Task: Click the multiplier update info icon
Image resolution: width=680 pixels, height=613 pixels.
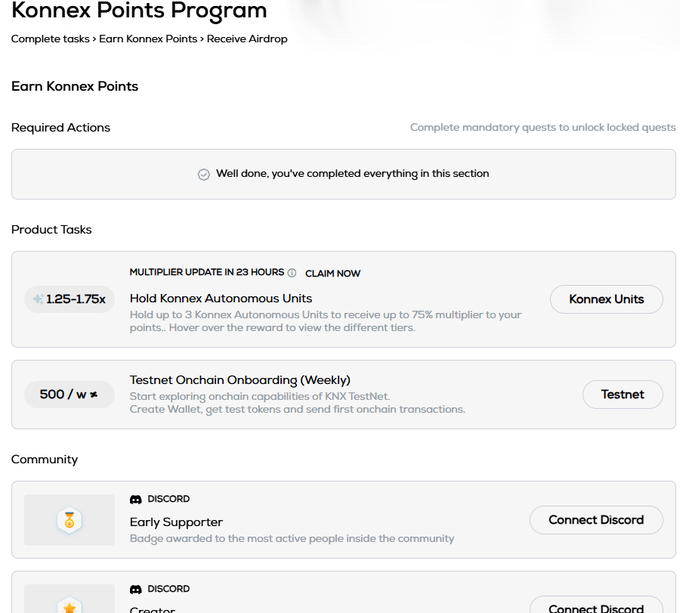Action: pos(292,273)
